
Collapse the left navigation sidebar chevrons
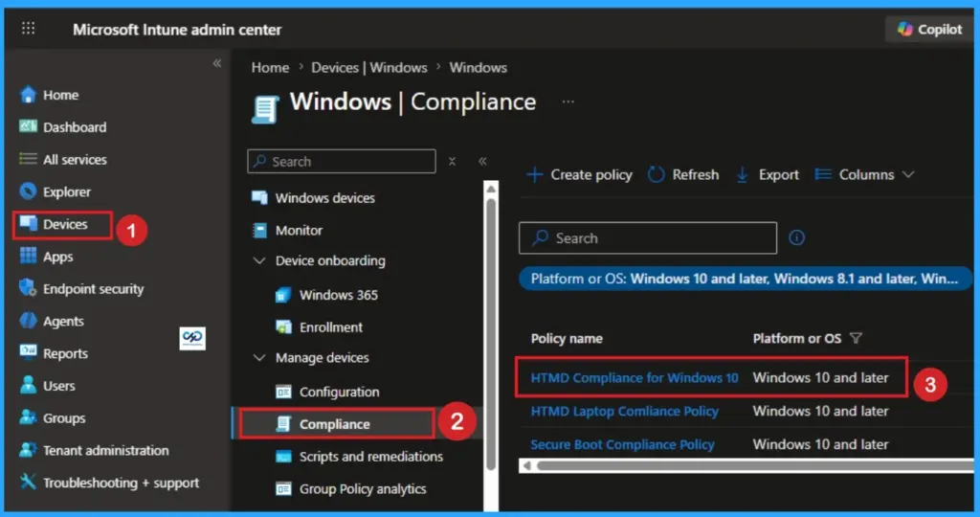pyautogui.click(x=217, y=63)
